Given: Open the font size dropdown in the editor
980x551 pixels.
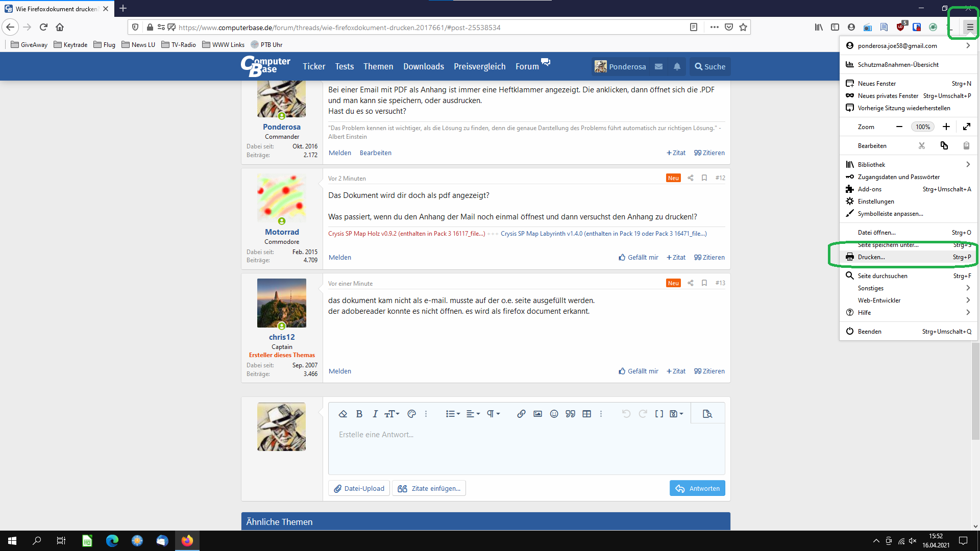Looking at the screenshot, I should coord(391,414).
